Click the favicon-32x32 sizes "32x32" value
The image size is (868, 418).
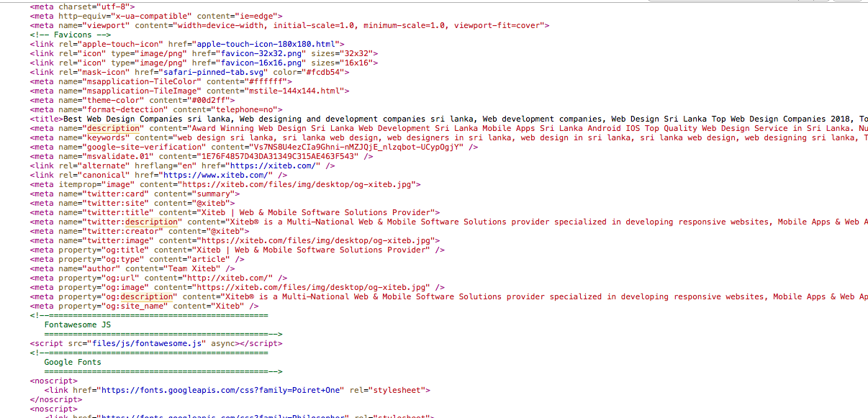click(356, 53)
